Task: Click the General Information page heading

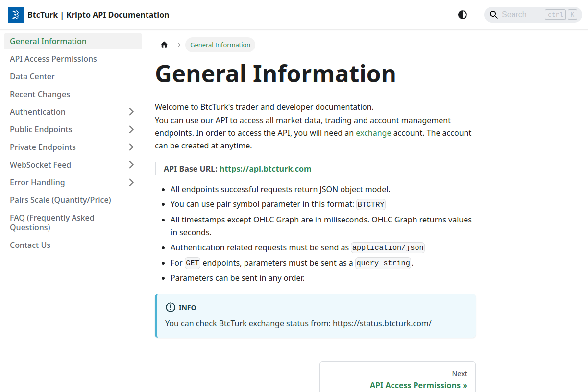Action: pos(275,73)
